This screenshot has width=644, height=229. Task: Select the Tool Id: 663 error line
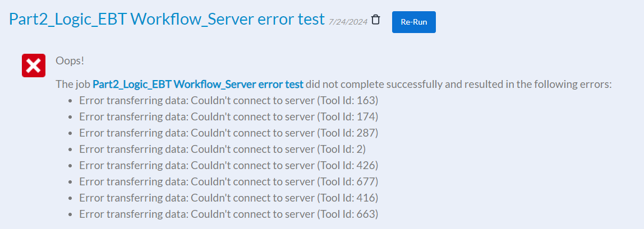[x=229, y=214]
